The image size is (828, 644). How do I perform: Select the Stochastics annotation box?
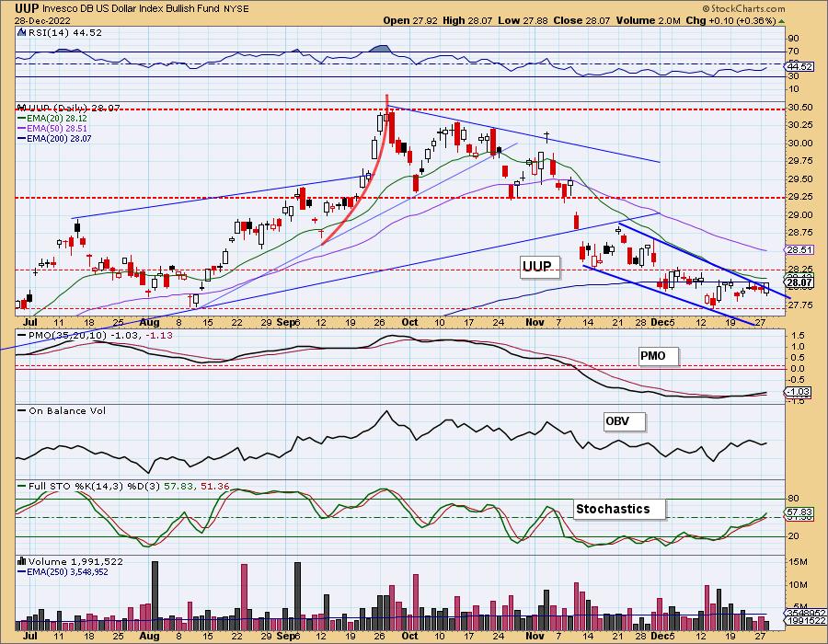click(x=618, y=509)
